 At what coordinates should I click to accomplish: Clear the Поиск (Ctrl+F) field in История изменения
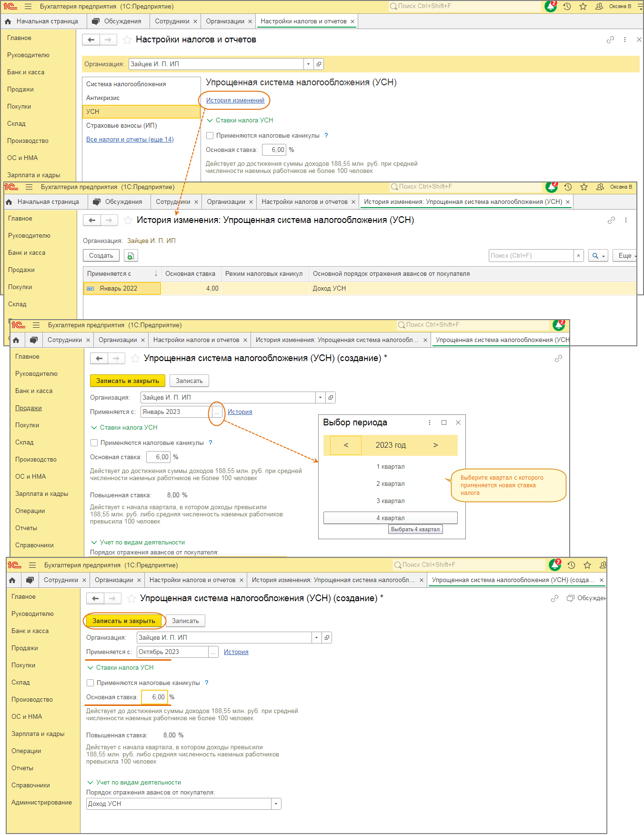click(578, 256)
